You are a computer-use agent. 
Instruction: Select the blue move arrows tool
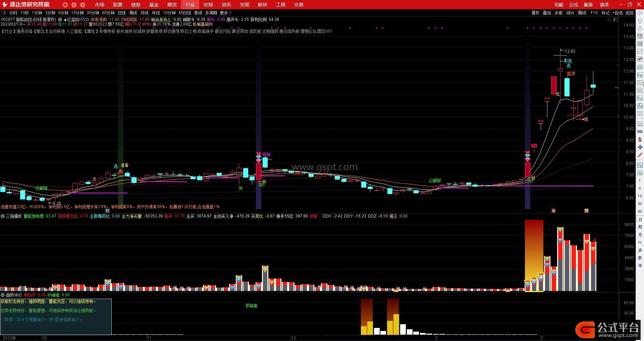[x=640, y=147]
